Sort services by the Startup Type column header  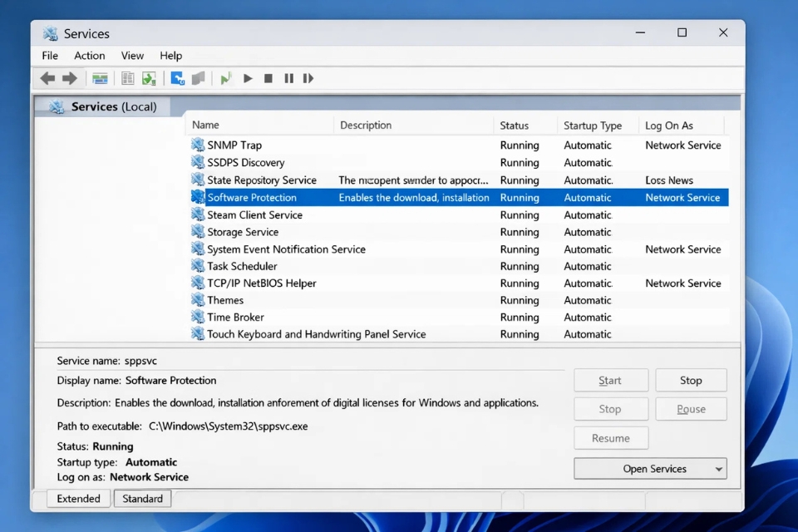tap(594, 125)
